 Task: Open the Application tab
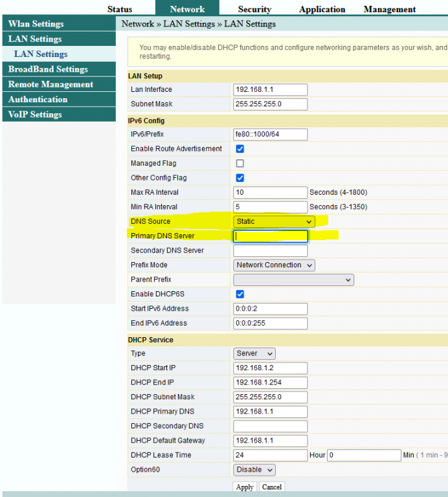pyautogui.click(x=322, y=9)
